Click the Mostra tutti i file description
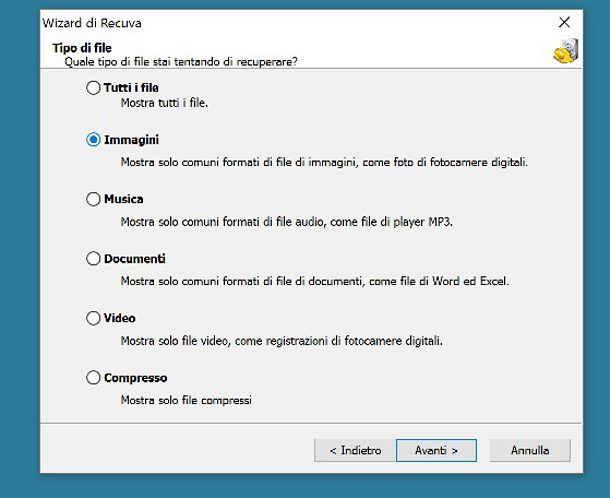The width and height of the screenshot is (610, 498). click(164, 103)
